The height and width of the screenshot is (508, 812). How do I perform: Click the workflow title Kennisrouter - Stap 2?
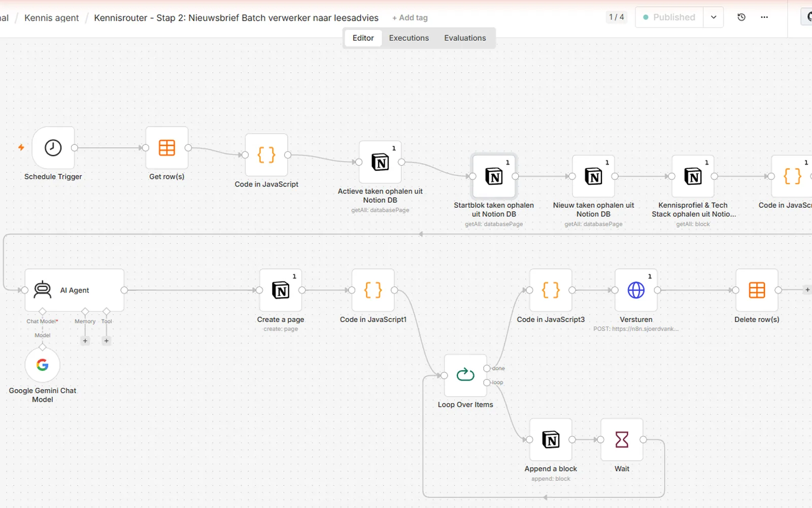point(236,18)
